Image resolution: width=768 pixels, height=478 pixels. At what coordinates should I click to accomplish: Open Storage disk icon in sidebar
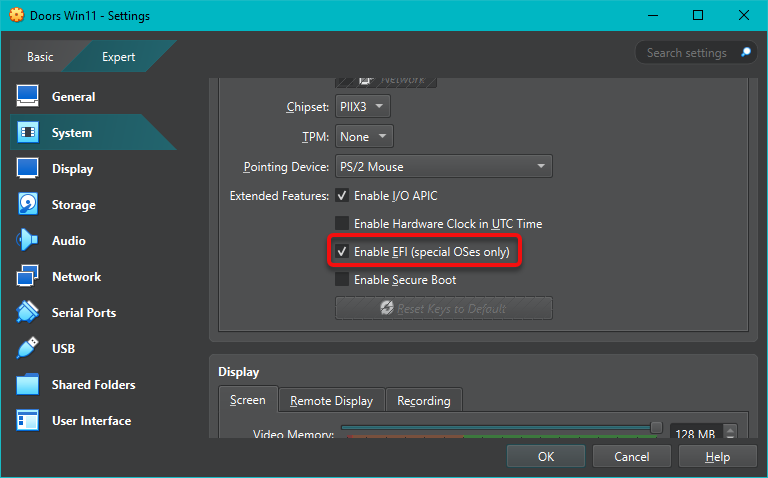[x=28, y=205]
